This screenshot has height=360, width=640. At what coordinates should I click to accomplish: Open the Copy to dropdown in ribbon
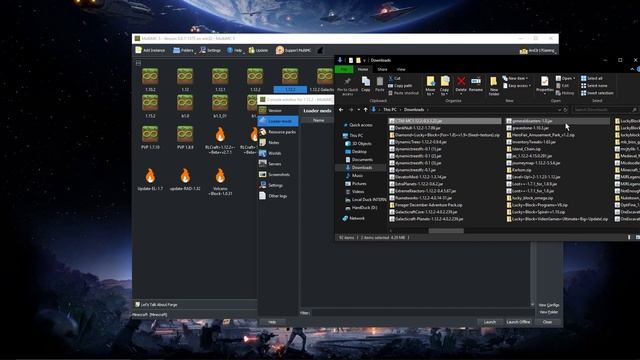tap(444, 86)
